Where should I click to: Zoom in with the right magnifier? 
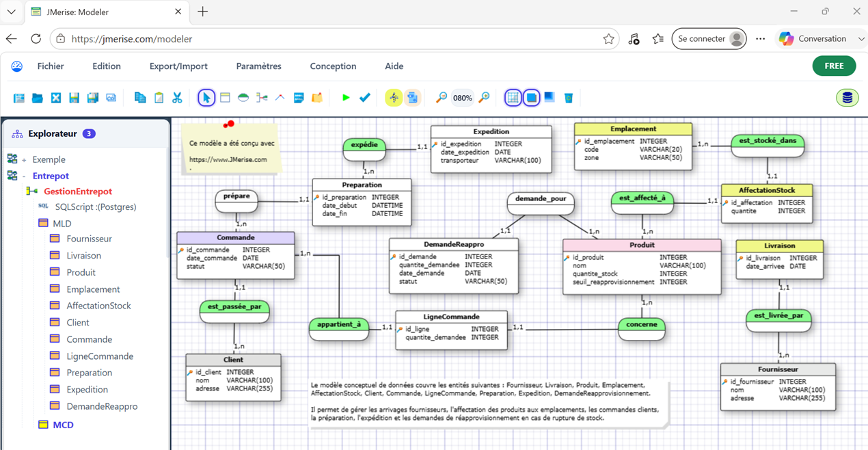click(484, 98)
